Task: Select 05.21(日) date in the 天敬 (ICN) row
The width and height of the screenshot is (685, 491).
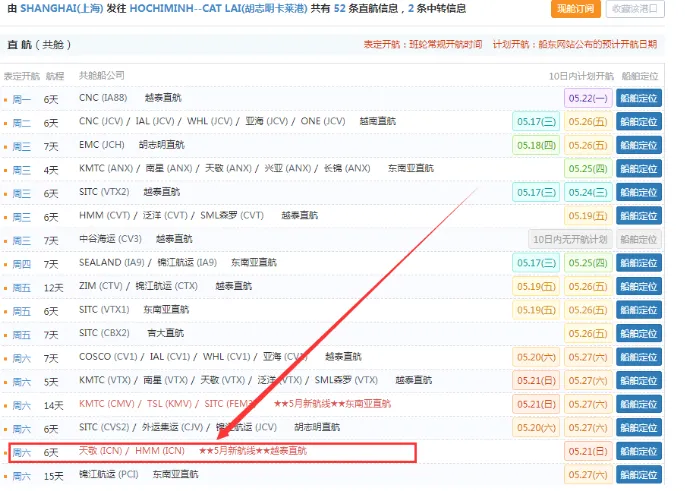Action: 588,452
